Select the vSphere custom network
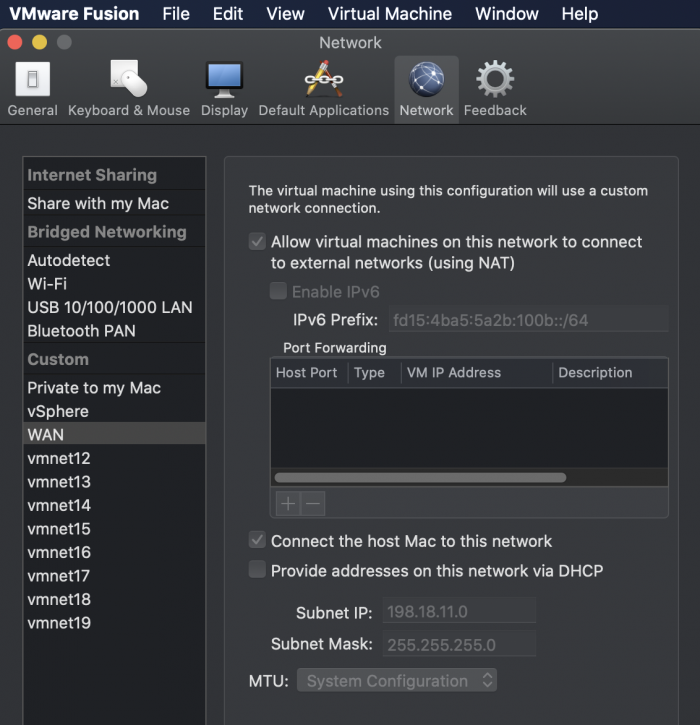The height and width of the screenshot is (725, 700). [114, 412]
